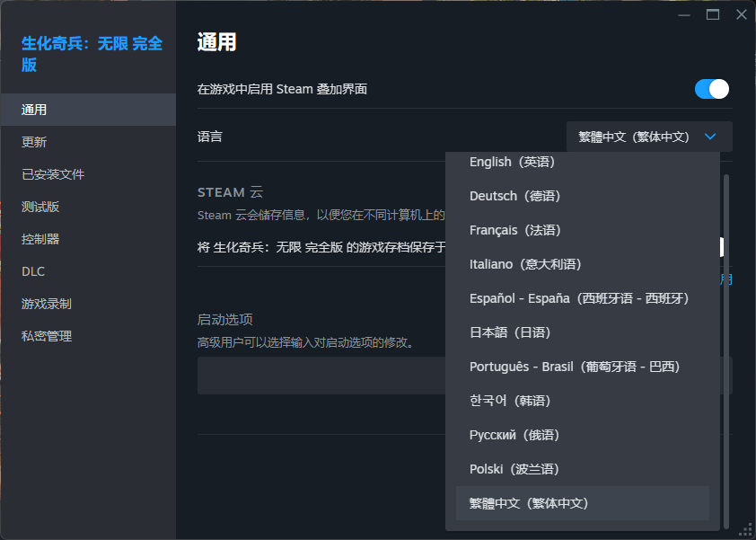Screen dimensions: 756x540
Task: Open 已安装文件 in the sidebar
Action: pyautogui.click(x=88, y=174)
